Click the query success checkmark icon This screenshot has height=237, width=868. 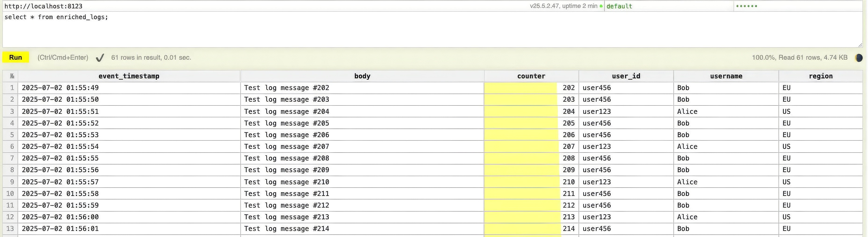click(100, 58)
